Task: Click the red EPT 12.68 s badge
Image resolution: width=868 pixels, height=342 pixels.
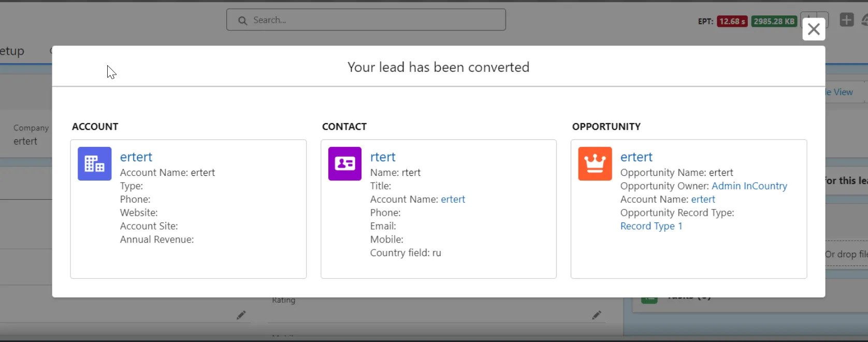Action: pyautogui.click(x=732, y=21)
